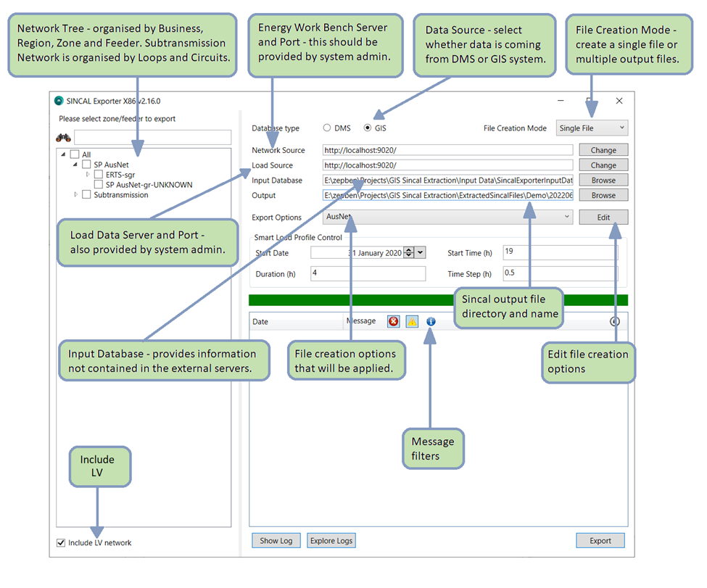This screenshot has width=707, height=588.
Task: Toggle the yellow warning message filter
Action: (412, 321)
